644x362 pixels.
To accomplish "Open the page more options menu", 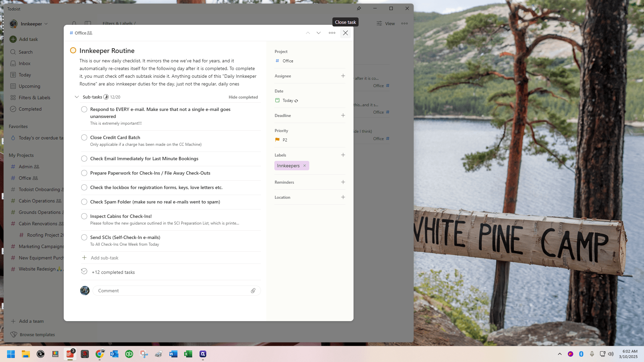I will (405, 23).
